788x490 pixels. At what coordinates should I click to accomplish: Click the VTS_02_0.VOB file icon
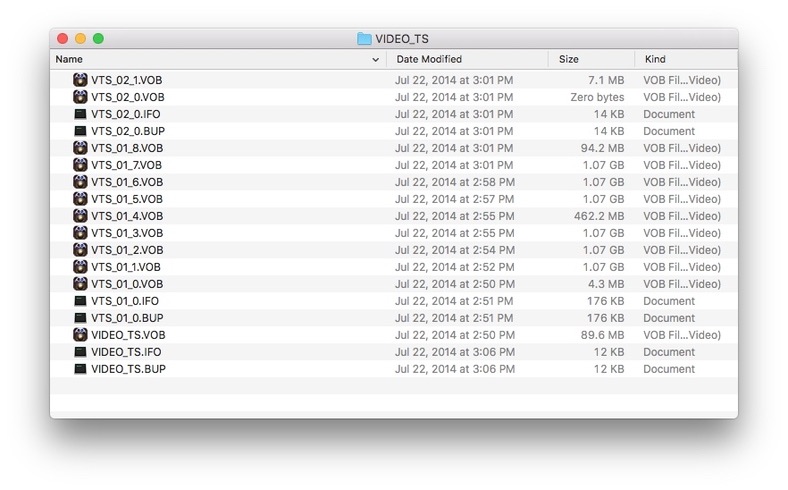80,97
